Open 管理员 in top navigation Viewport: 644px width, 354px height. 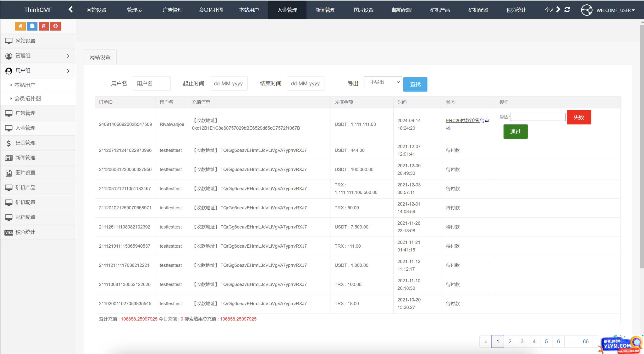pos(135,10)
